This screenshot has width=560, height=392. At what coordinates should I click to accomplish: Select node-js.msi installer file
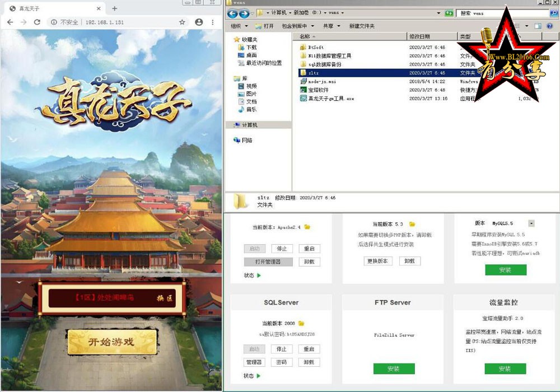(x=318, y=81)
